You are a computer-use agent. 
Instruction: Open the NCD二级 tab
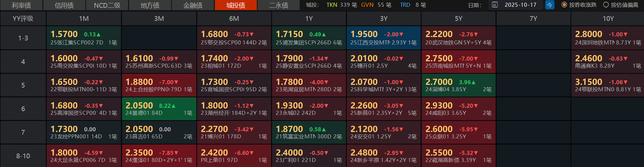[x=107, y=5]
